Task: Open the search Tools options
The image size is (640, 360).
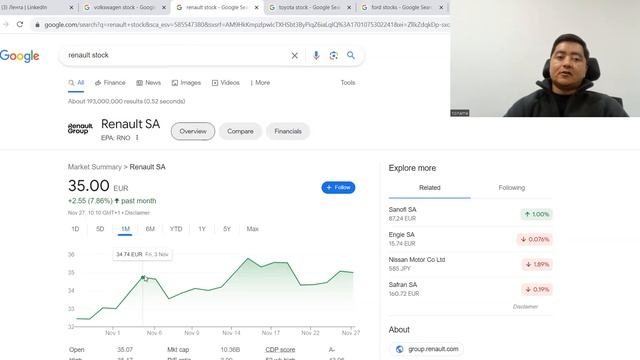Action: coord(348,83)
